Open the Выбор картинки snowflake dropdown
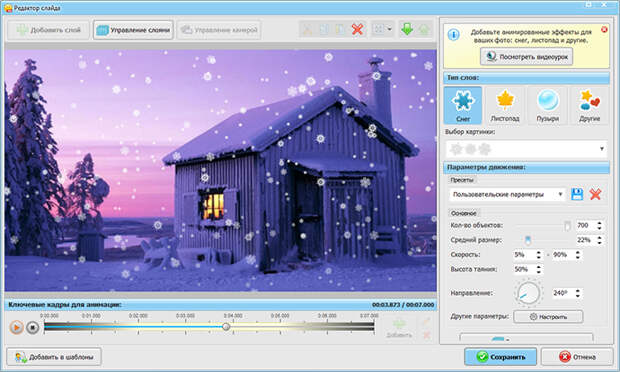 coord(526,149)
